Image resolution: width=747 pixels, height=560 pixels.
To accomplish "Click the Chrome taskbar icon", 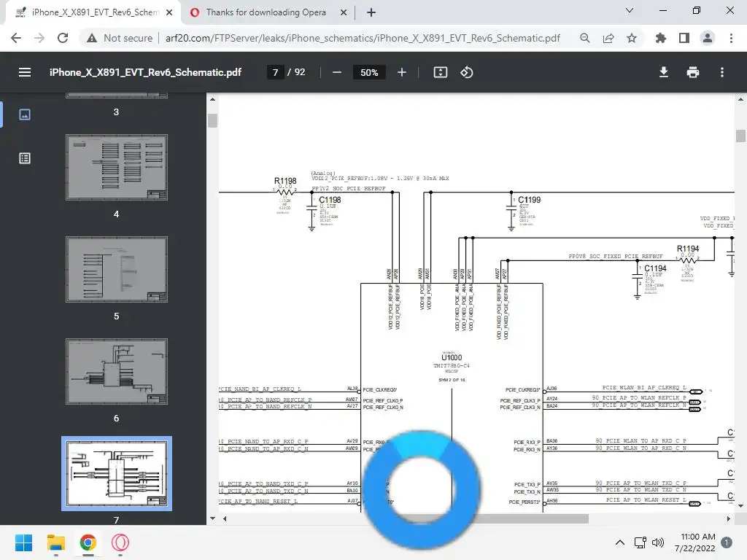I will click(x=88, y=542).
